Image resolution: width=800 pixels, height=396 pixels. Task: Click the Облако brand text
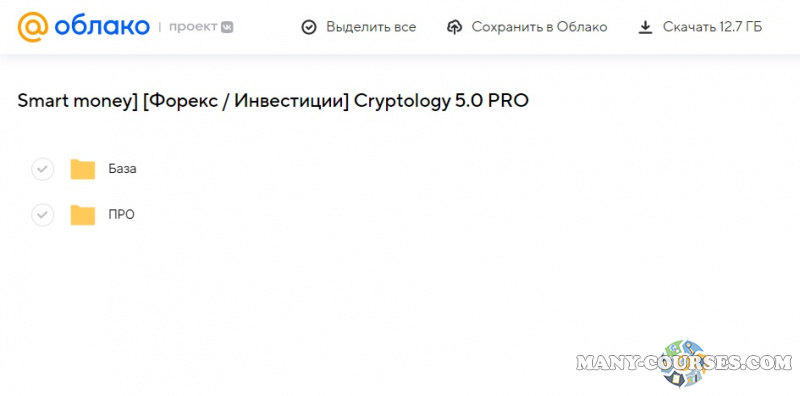tap(102, 27)
